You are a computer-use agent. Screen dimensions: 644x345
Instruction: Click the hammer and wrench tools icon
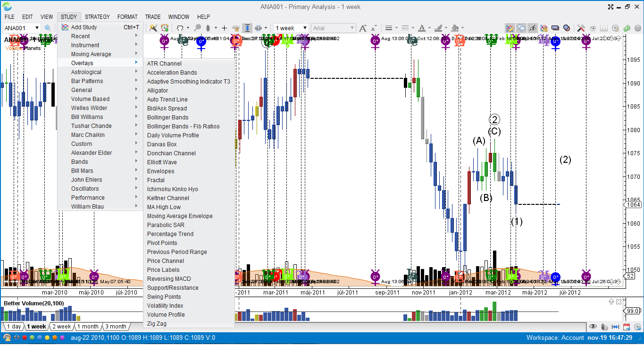click(581, 28)
